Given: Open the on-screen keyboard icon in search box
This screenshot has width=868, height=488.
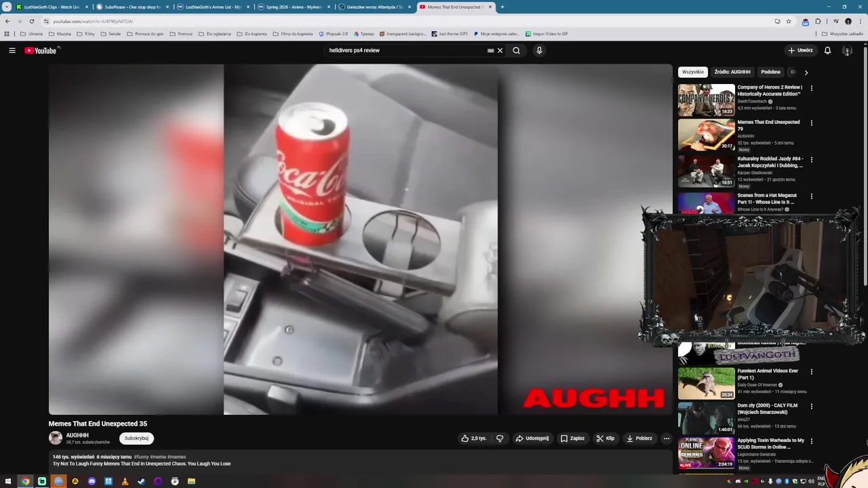Looking at the screenshot, I should pyautogui.click(x=490, y=50).
